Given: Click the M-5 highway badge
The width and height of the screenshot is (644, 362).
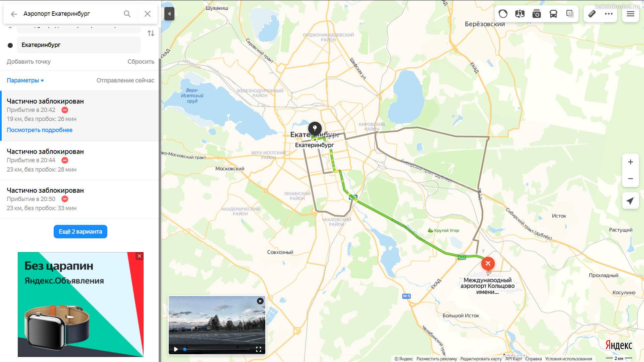Looking at the screenshot, I should 407,296.
